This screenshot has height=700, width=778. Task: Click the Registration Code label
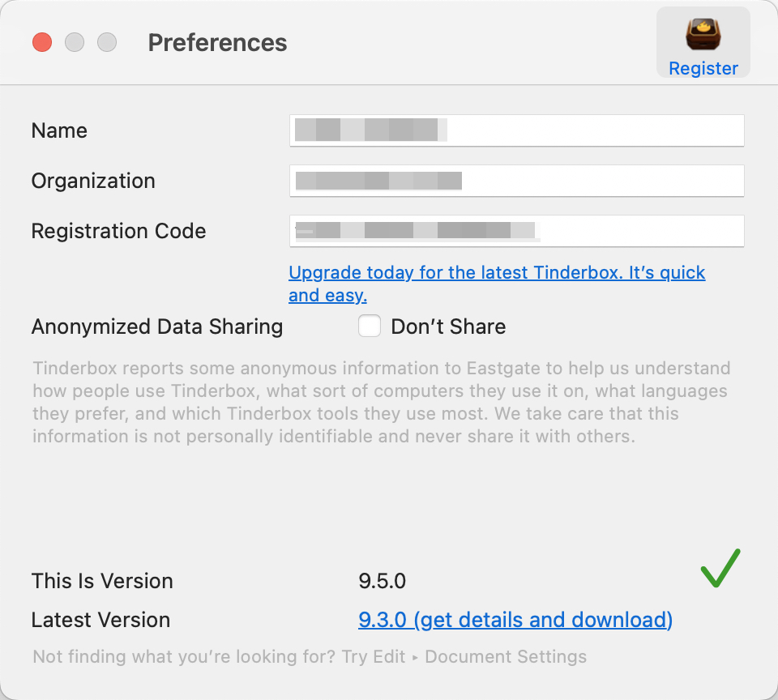click(x=118, y=231)
